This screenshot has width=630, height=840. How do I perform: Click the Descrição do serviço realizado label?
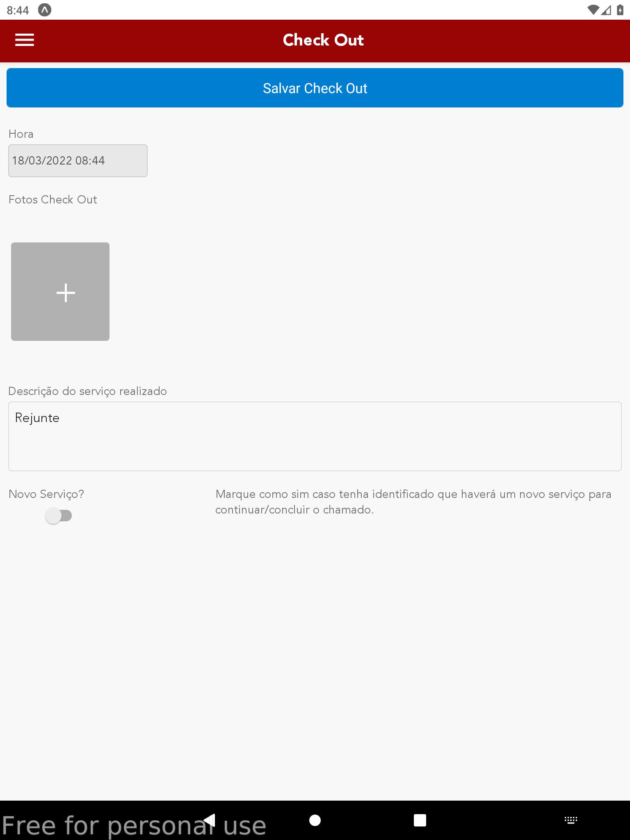click(88, 391)
